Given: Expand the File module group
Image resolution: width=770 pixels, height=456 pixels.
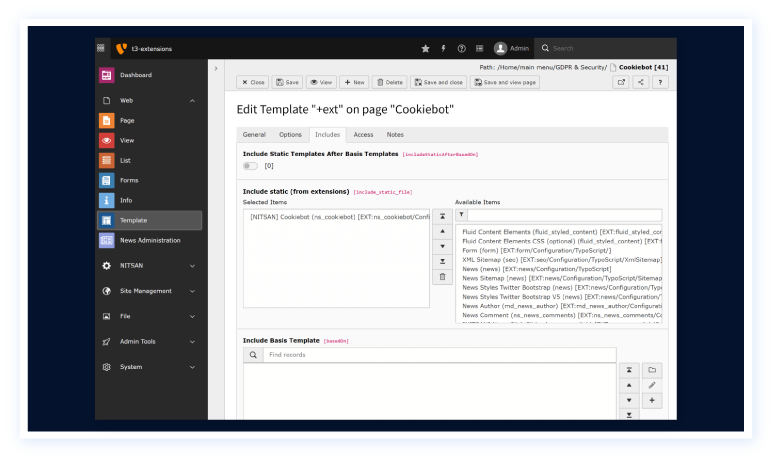Looking at the screenshot, I should click(x=192, y=317).
